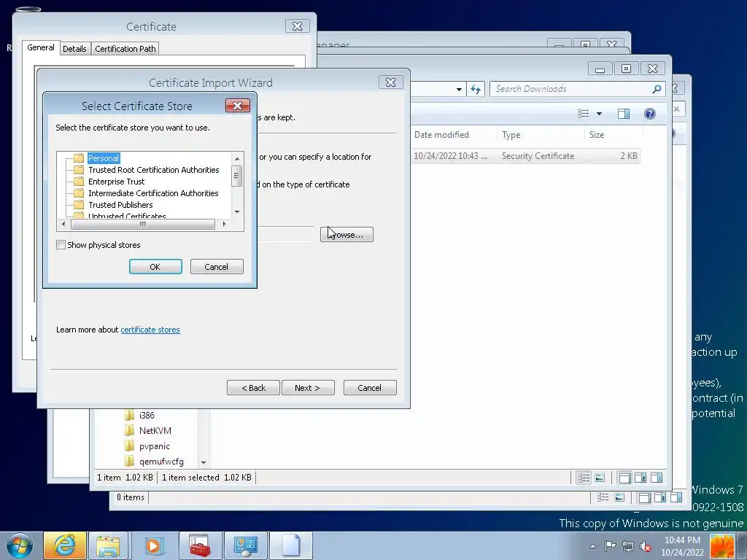Sort by Size column header
The width and height of the screenshot is (747, 560).
pos(597,135)
